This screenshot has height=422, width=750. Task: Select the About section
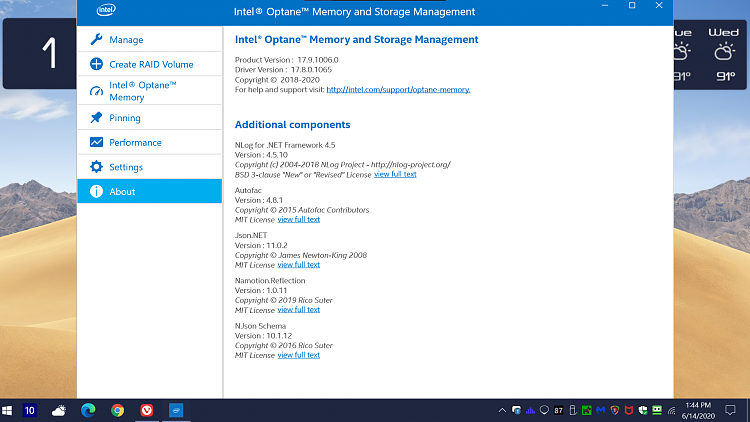[149, 191]
